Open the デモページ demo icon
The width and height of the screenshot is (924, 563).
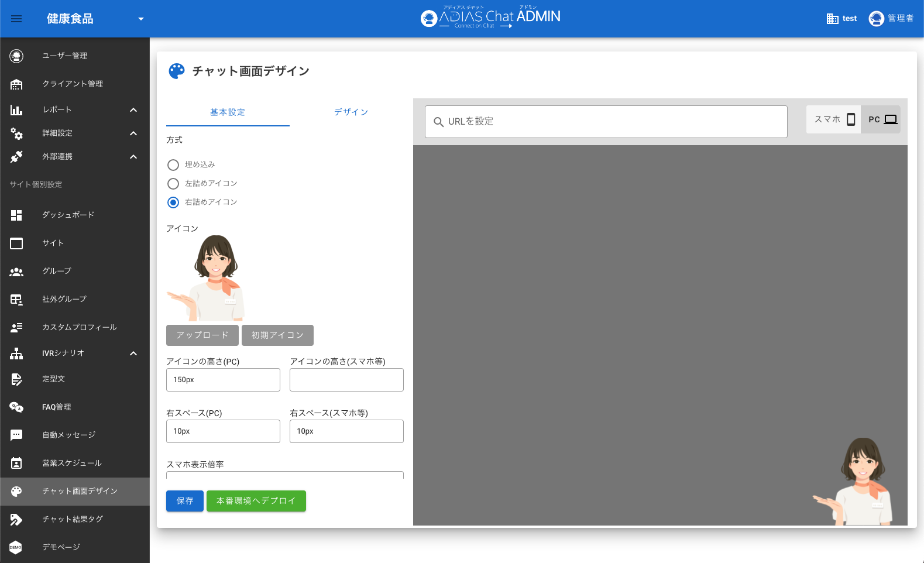16,548
